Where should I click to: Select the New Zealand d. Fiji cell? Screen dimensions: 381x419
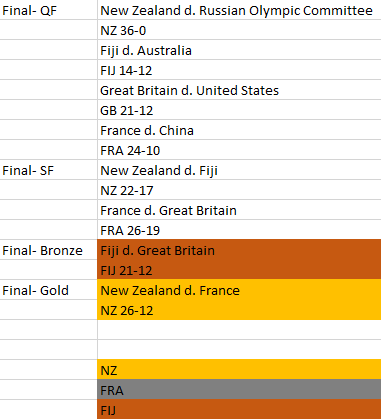click(239, 170)
